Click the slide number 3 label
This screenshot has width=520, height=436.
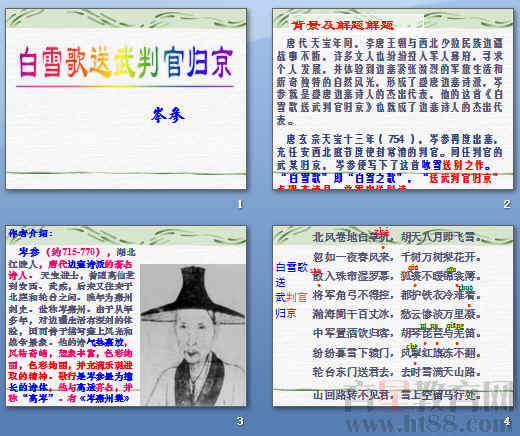(x=240, y=421)
